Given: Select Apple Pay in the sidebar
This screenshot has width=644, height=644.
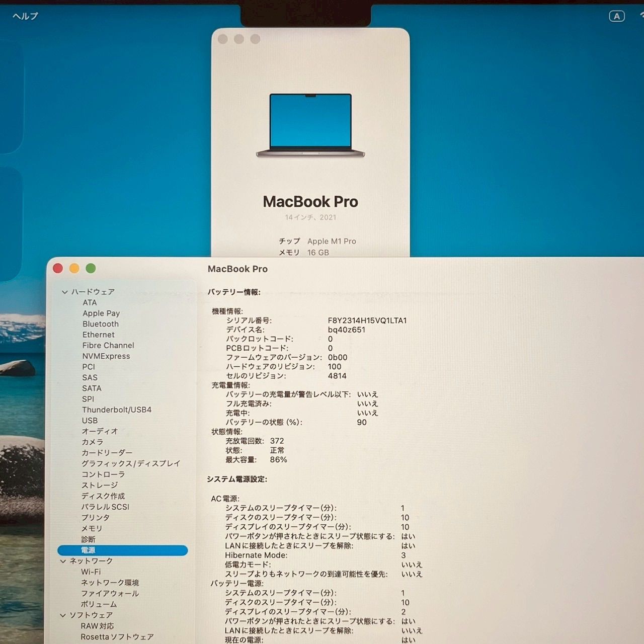Looking at the screenshot, I should [101, 313].
